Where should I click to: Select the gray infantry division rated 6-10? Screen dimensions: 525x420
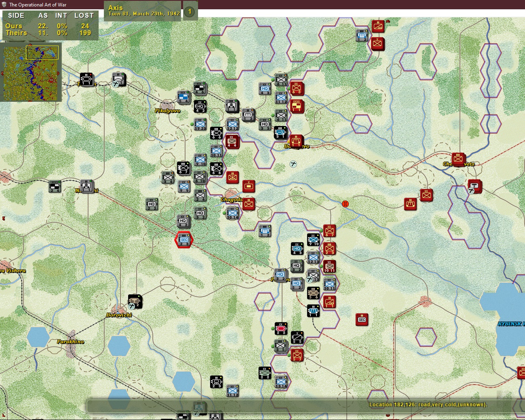click(200, 177)
